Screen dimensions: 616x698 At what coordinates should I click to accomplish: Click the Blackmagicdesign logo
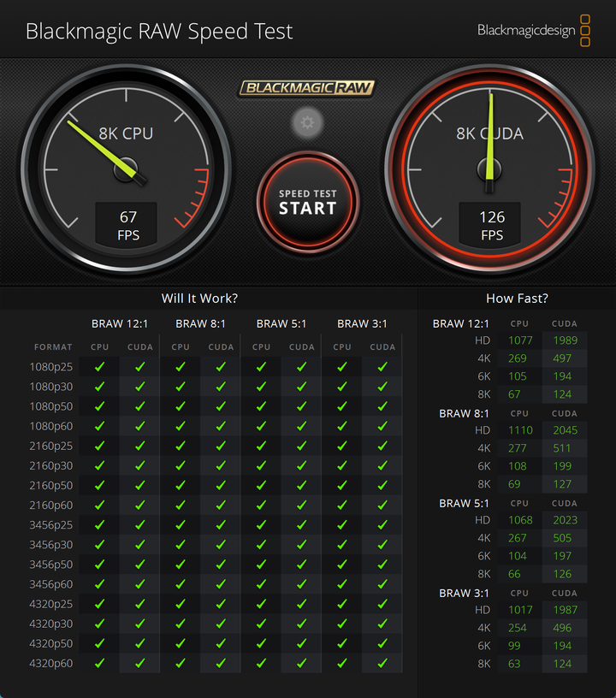point(534,30)
